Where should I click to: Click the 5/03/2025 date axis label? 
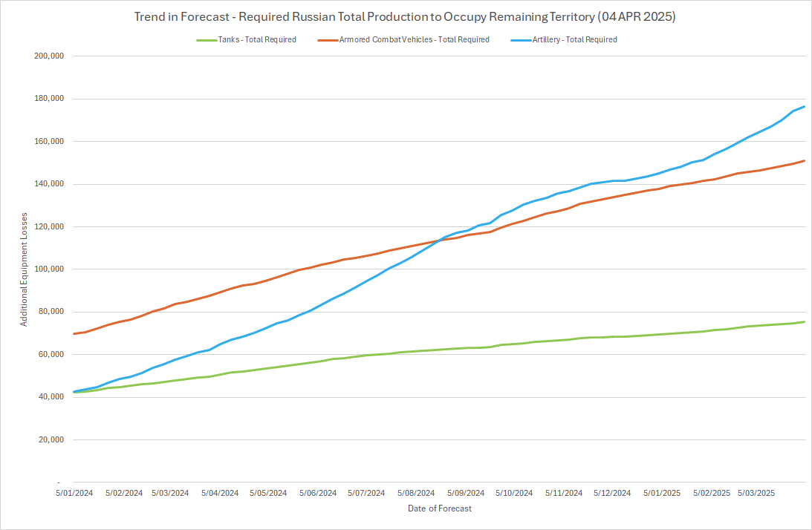[756, 493]
